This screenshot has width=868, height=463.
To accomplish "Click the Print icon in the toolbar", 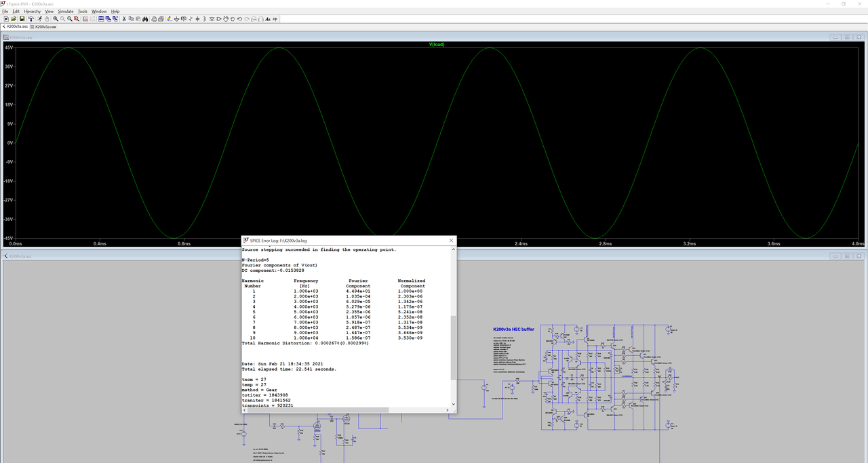I will pos(154,18).
